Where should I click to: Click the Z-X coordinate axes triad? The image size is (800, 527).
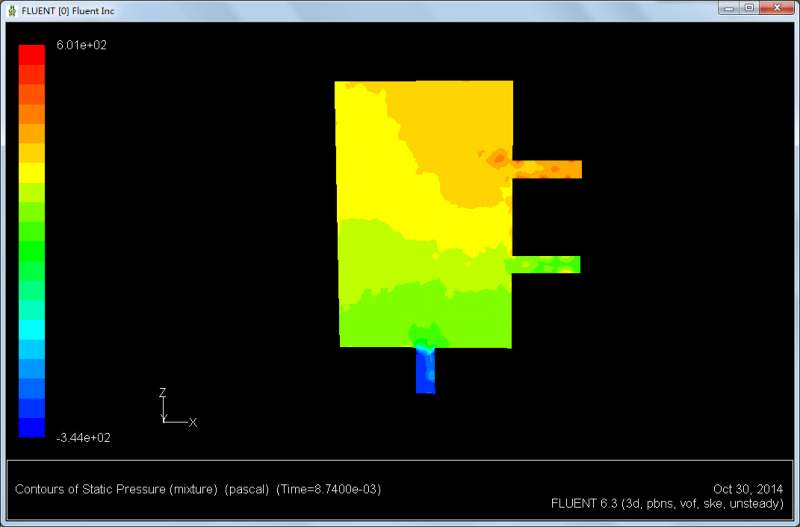click(x=177, y=408)
